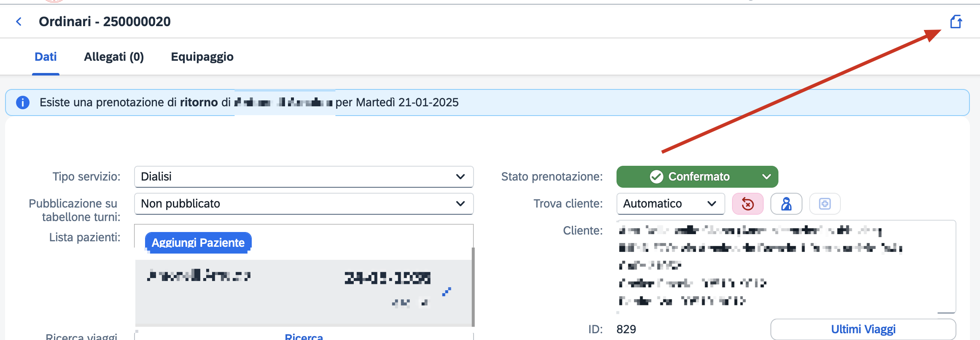Click the Ultimi Viaggi button
Viewport: 980px width, 340px height.
(863, 329)
